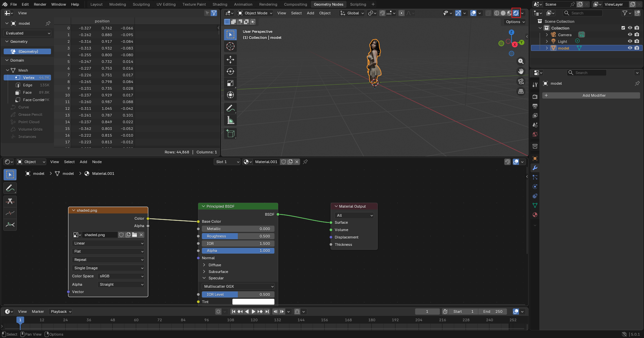Viewport: 644px width, 338px height.
Task: Jump to the end frame button
Action: (x=267, y=312)
